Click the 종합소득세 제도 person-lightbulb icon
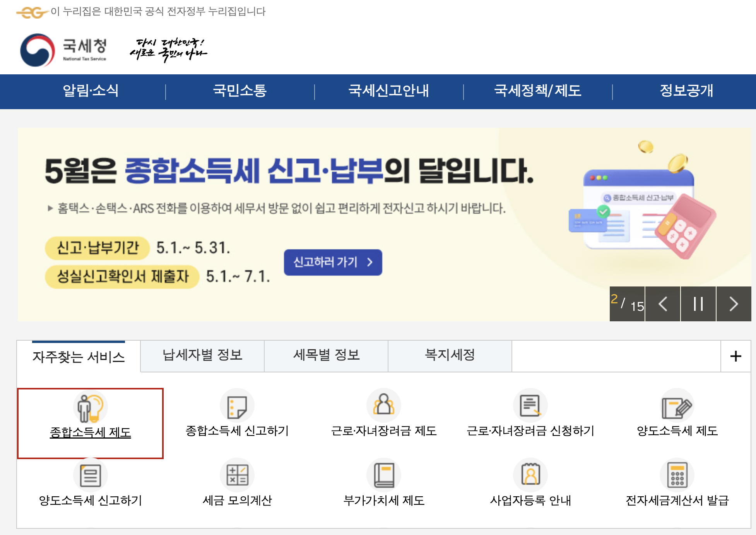Image resolution: width=756 pixels, height=535 pixels. coord(90,406)
